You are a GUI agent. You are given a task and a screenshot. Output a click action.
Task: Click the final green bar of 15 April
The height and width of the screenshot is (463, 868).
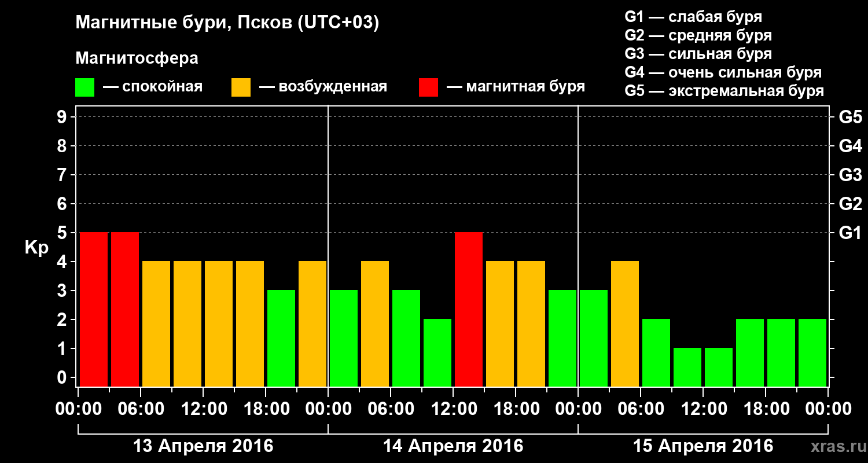812,352
